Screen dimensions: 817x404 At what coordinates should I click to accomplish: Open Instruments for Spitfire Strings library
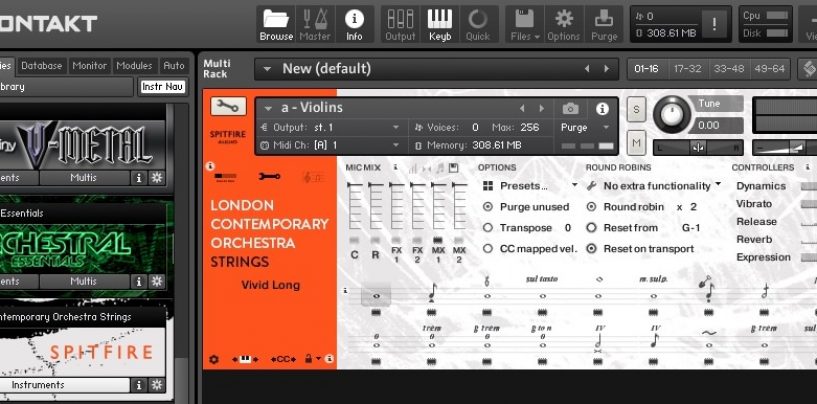63,385
